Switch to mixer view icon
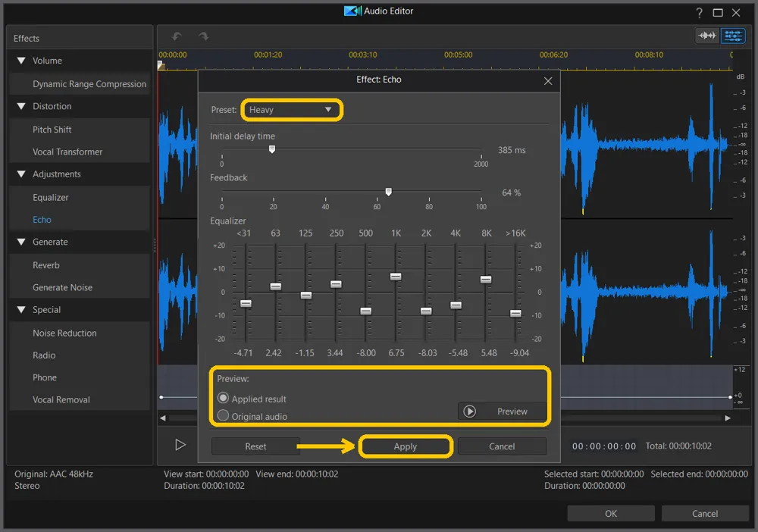This screenshot has width=758, height=532. pos(733,36)
